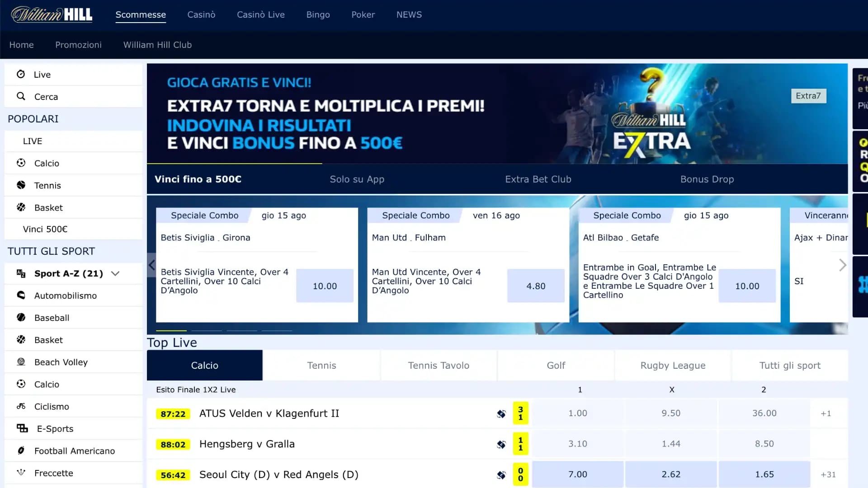Click the E-Sports icon
The image size is (868, 488).
pyautogui.click(x=22, y=428)
